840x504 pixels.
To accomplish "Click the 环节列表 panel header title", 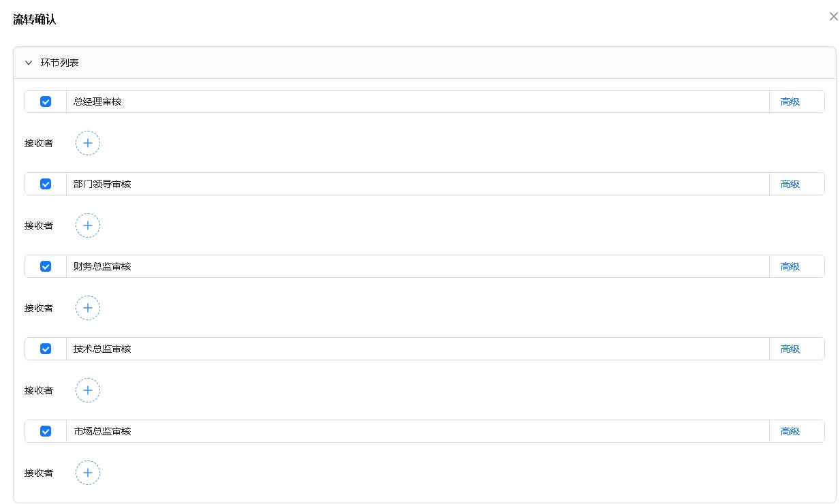I will [x=60, y=63].
